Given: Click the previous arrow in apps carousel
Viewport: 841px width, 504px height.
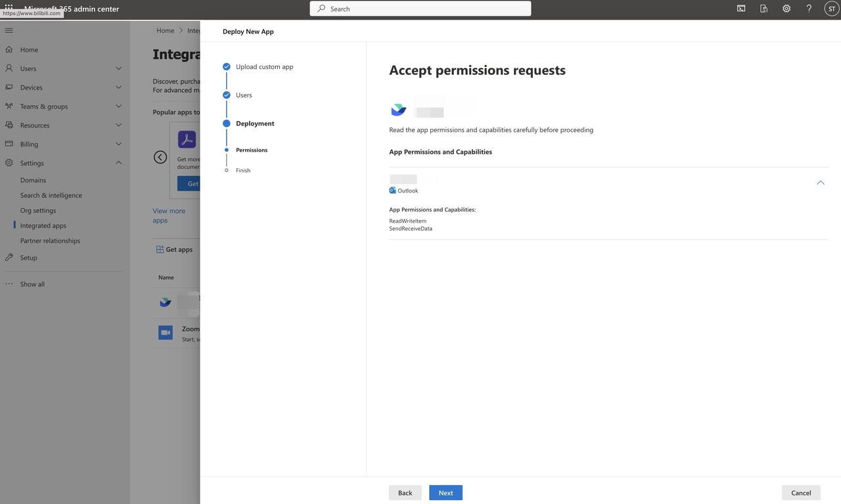Looking at the screenshot, I should tap(160, 157).
